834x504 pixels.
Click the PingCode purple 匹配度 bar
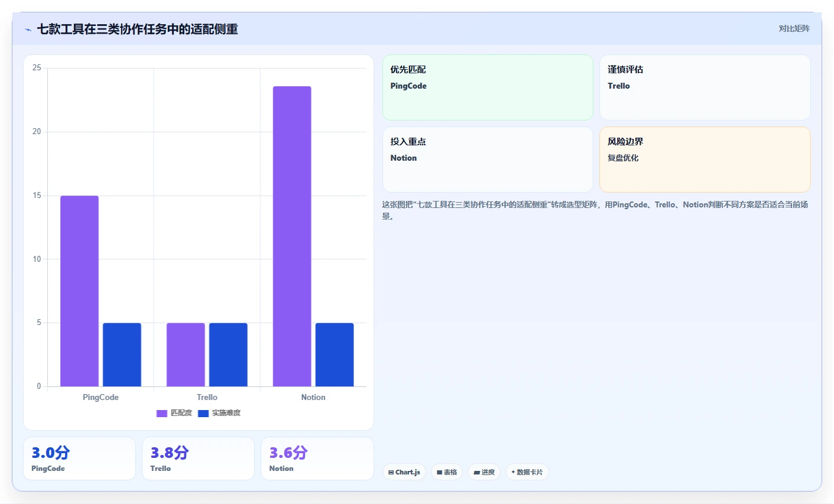(79, 291)
